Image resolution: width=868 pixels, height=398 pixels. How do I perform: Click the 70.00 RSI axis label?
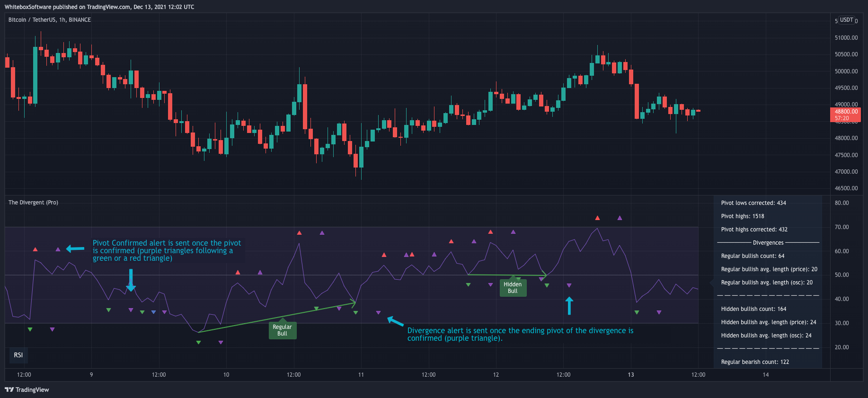point(841,227)
